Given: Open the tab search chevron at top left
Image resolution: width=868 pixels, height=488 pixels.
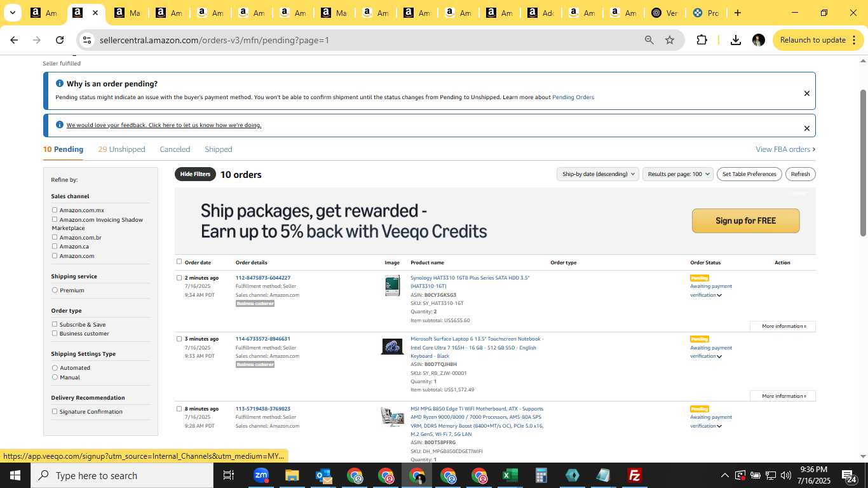Looking at the screenshot, I should tap(13, 13).
